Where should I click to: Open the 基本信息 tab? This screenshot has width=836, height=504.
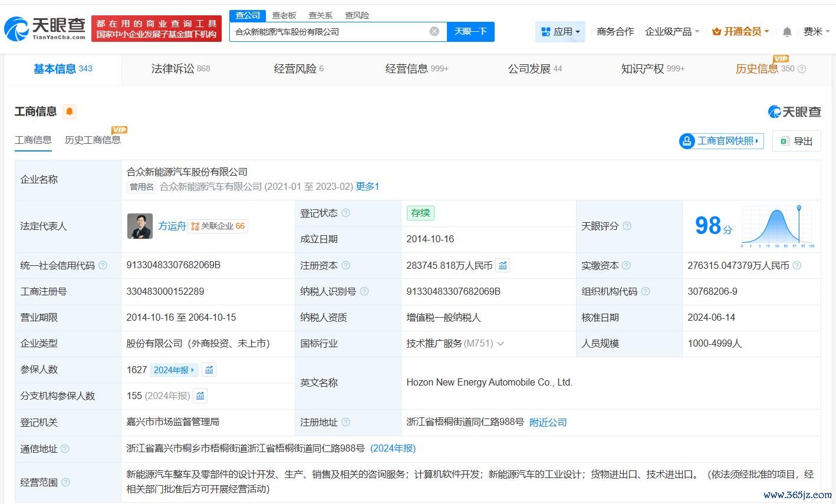tap(63, 69)
